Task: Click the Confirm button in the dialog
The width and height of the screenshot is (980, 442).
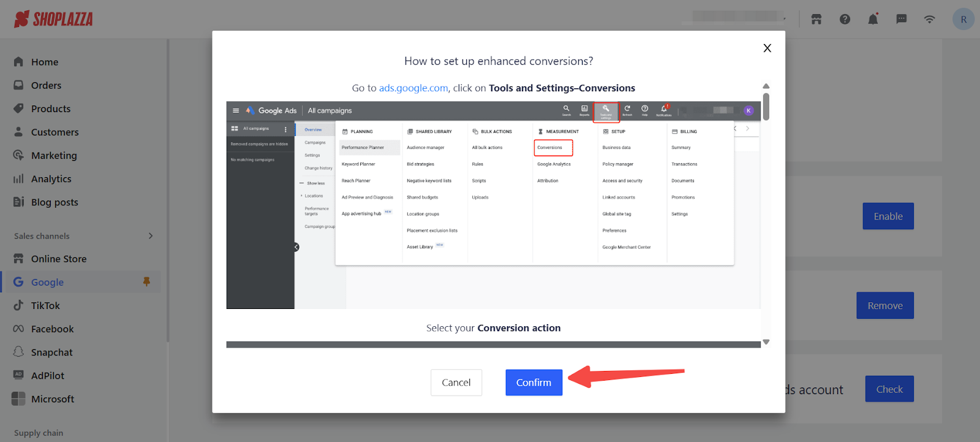Action: point(533,383)
